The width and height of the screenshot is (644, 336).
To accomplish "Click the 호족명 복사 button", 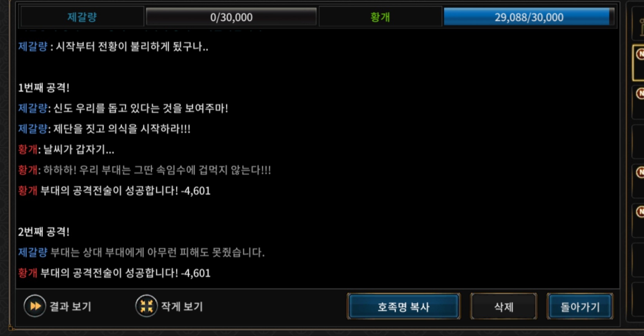I will pos(403,306).
